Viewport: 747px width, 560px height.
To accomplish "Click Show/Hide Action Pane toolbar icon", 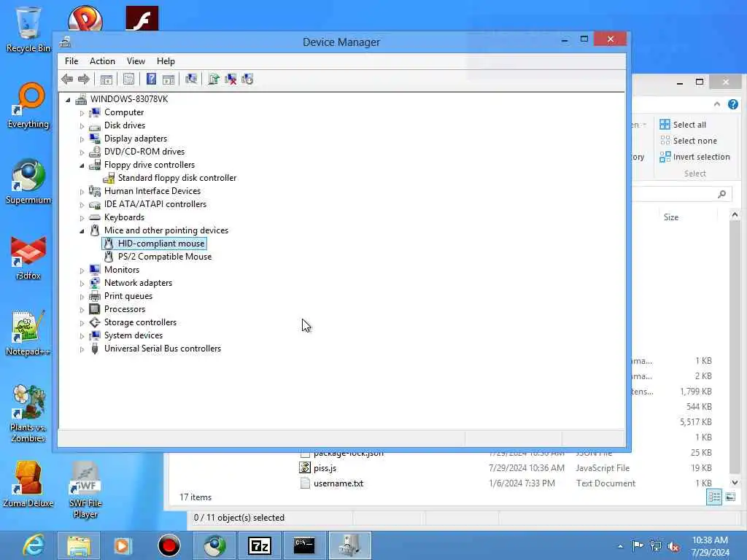I will coord(169,79).
